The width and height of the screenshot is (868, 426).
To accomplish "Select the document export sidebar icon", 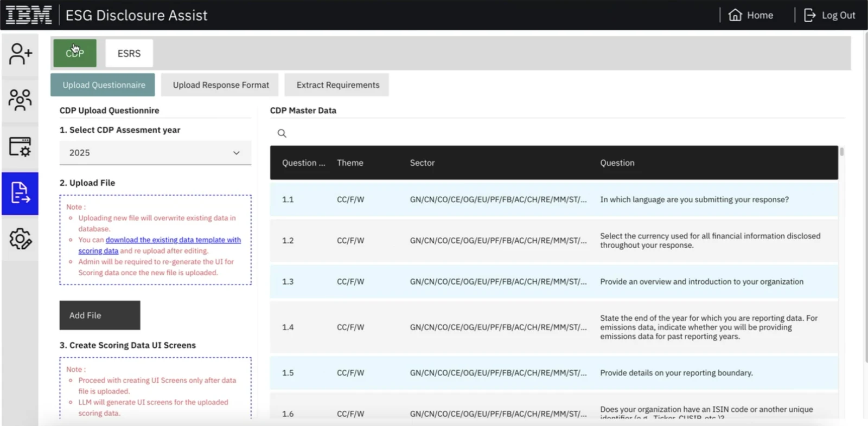I will point(20,193).
